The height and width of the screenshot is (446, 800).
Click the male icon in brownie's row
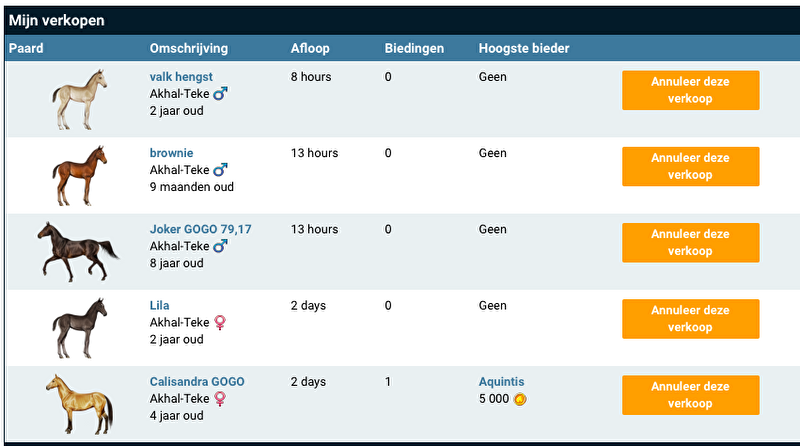point(220,170)
